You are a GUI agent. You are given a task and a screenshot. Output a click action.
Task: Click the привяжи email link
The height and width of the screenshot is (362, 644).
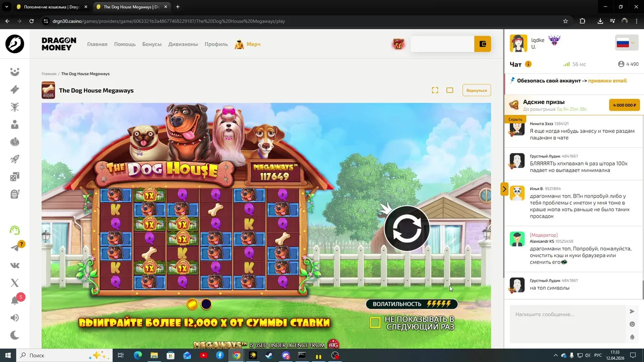607,80
